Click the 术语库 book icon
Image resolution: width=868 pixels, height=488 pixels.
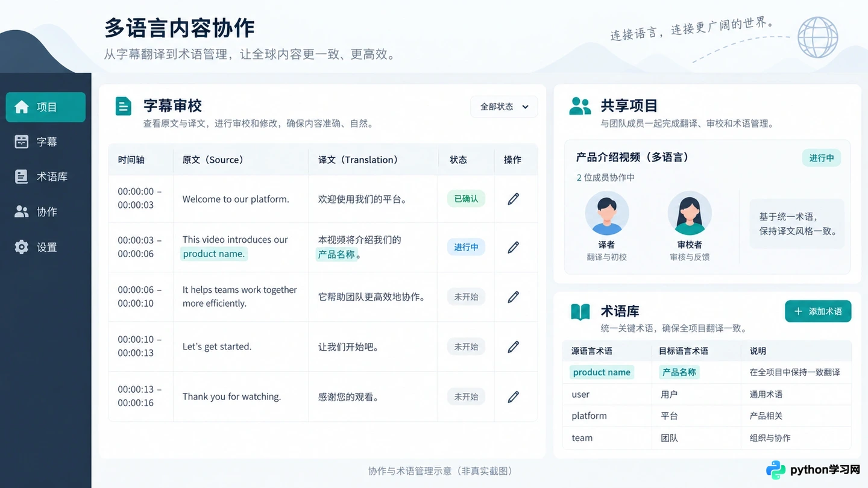[580, 311]
